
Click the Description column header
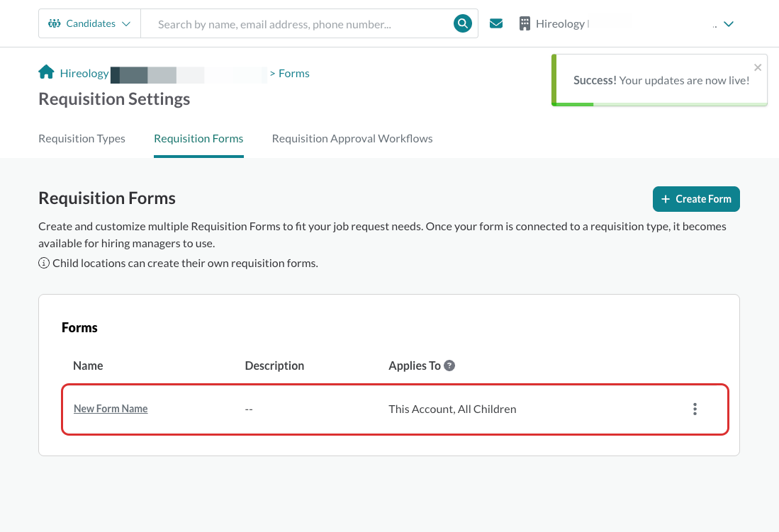coord(274,366)
